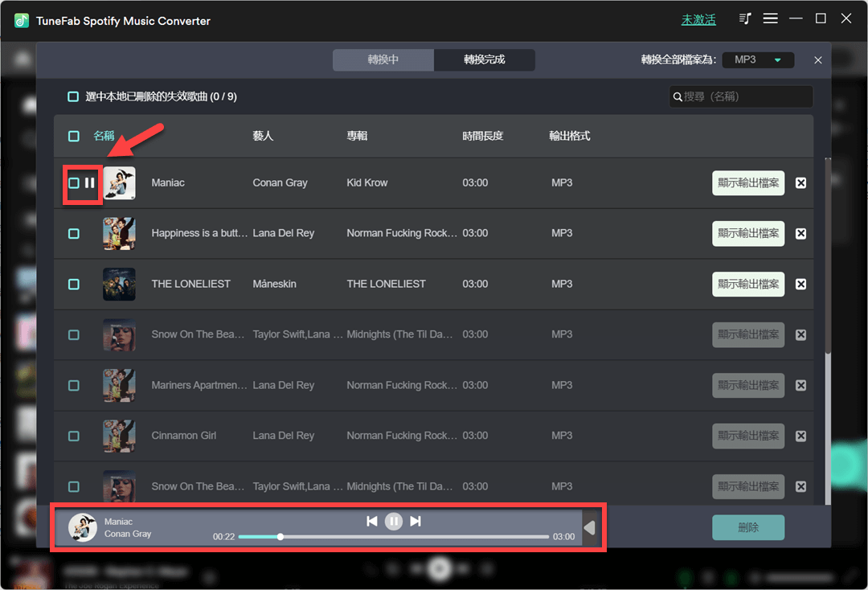The width and height of the screenshot is (868, 590).
Task: Click the search magnifier icon
Action: [677, 96]
